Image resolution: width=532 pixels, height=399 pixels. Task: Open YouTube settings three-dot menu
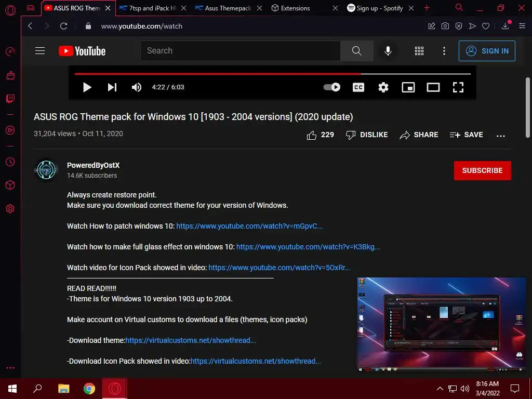pos(444,51)
